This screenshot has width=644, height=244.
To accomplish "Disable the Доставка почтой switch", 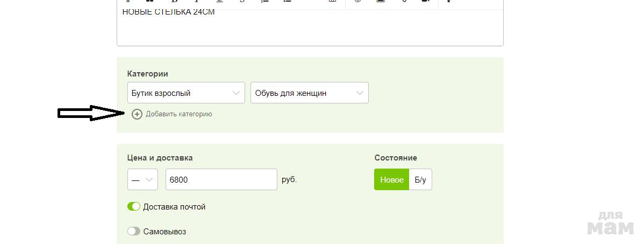I will coord(134,207).
